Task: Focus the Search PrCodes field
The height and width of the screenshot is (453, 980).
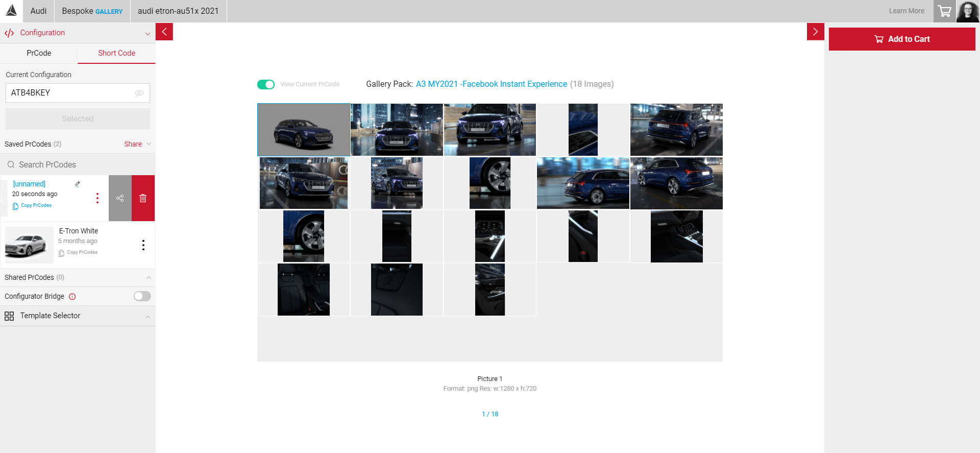Action: pos(78,164)
